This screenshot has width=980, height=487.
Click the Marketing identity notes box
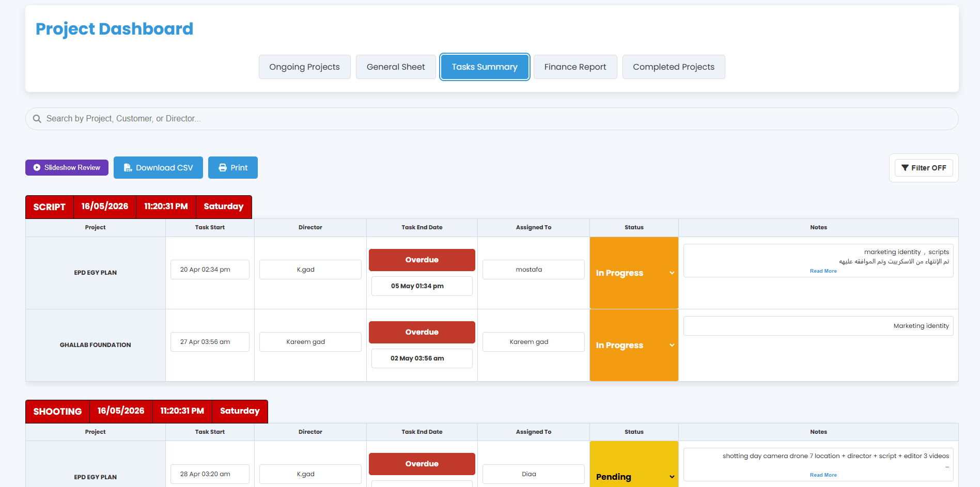tap(818, 326)
